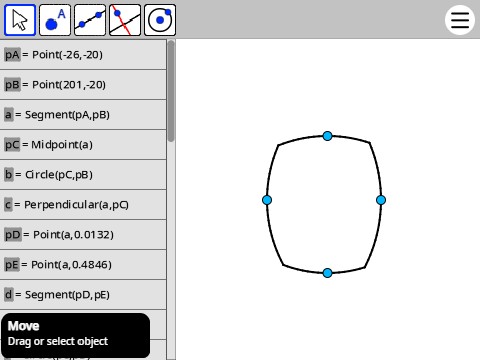Select the Circle with center tool
This screenshot has width=480, height=360.
tap(160, 20)
